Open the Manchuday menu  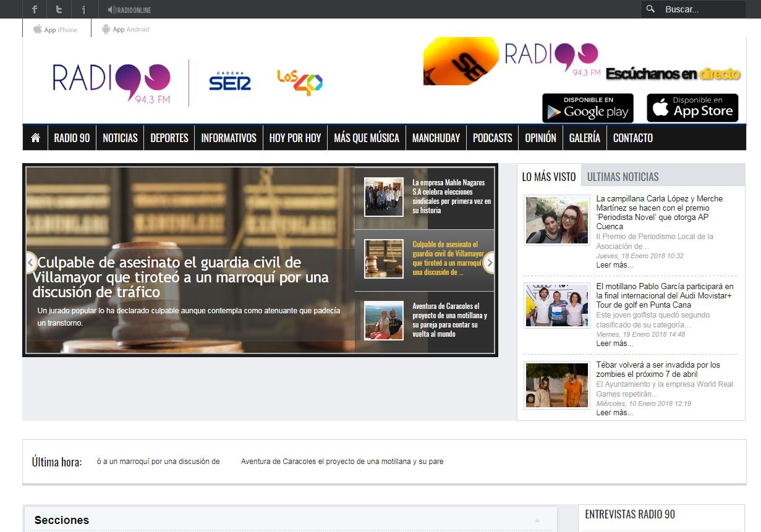[436, 138]
